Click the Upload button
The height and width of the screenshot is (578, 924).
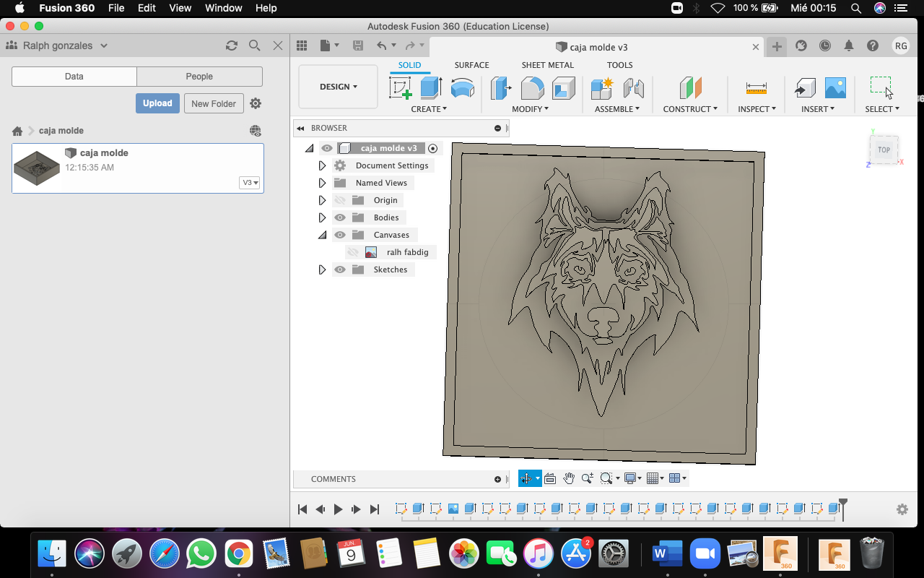157,103
